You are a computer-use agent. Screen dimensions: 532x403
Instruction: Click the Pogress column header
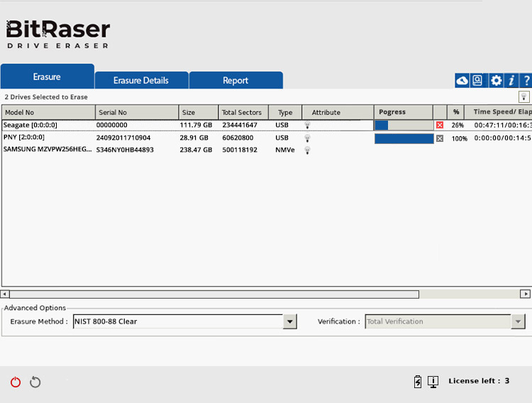(404, 112)
